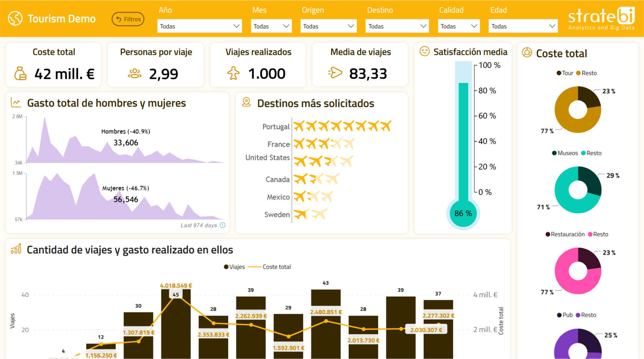Click the bar chart icon beside Cantidad de viajes

(x=16, y=249)
